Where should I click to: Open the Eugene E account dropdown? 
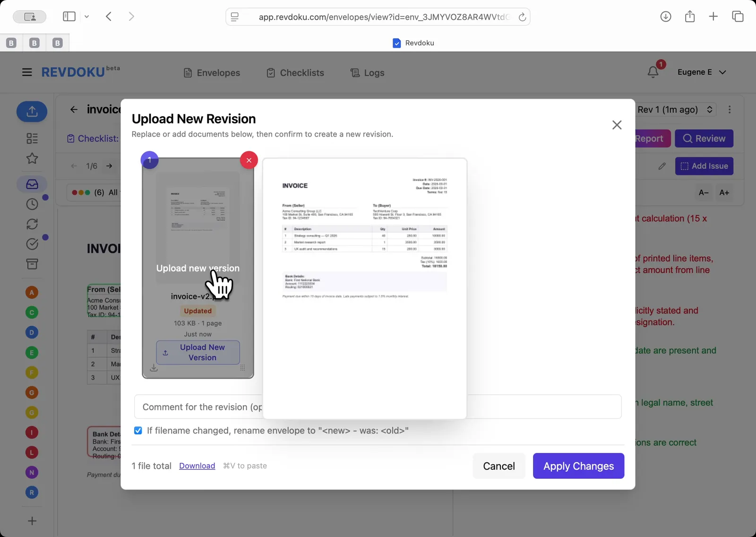[x=702, y=72]
